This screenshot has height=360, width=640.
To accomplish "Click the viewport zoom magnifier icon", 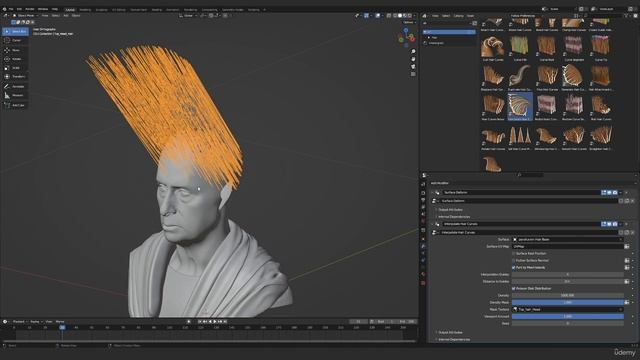I will tap(413, 51).
